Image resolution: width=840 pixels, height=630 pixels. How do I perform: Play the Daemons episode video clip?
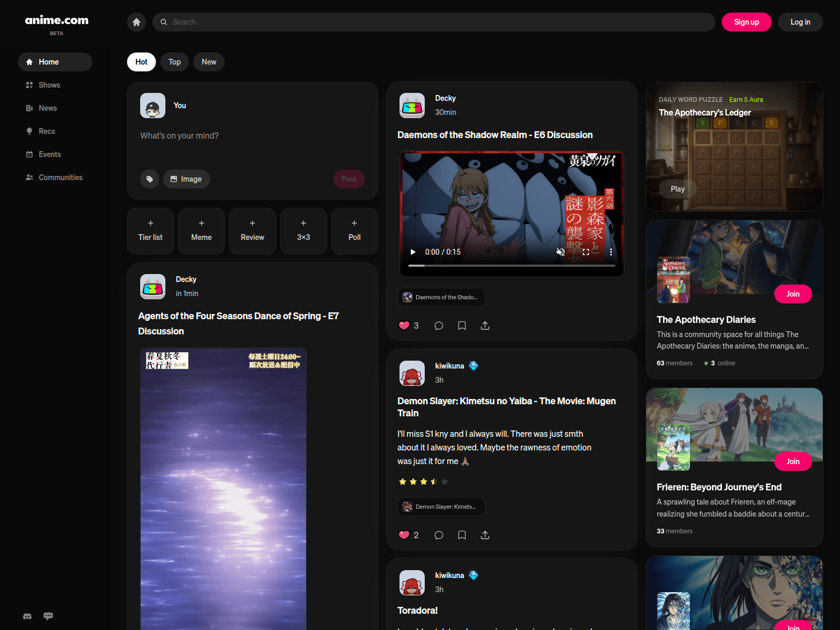413,252
